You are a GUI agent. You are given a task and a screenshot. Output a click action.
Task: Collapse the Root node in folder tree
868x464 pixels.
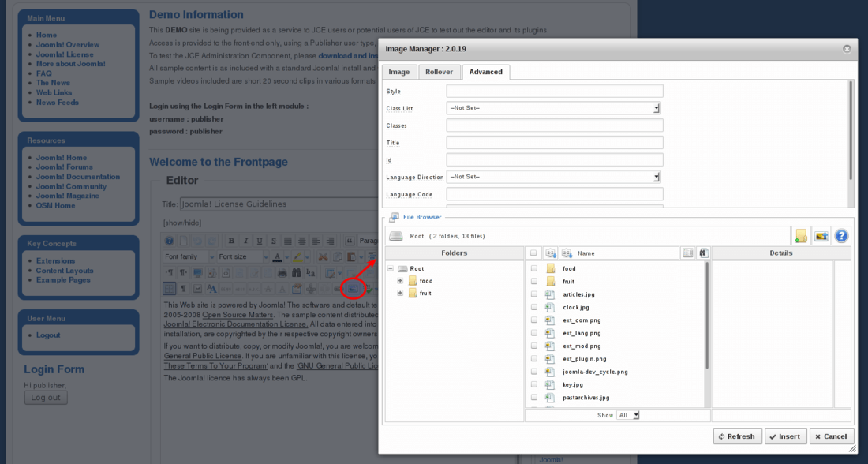(x=391, y=268)
